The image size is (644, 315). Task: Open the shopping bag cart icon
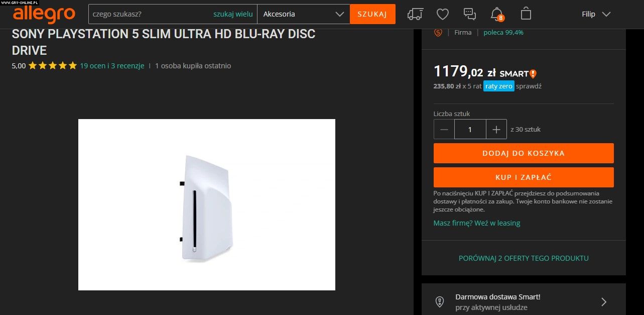[x=526, y=13]
